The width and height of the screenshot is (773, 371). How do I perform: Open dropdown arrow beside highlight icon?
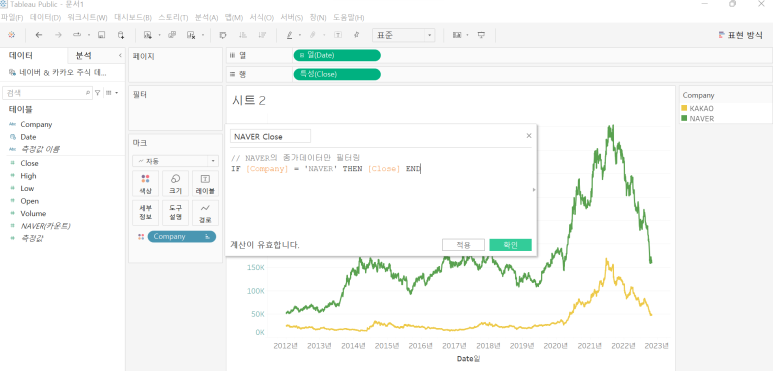click(x=299, y=35)
